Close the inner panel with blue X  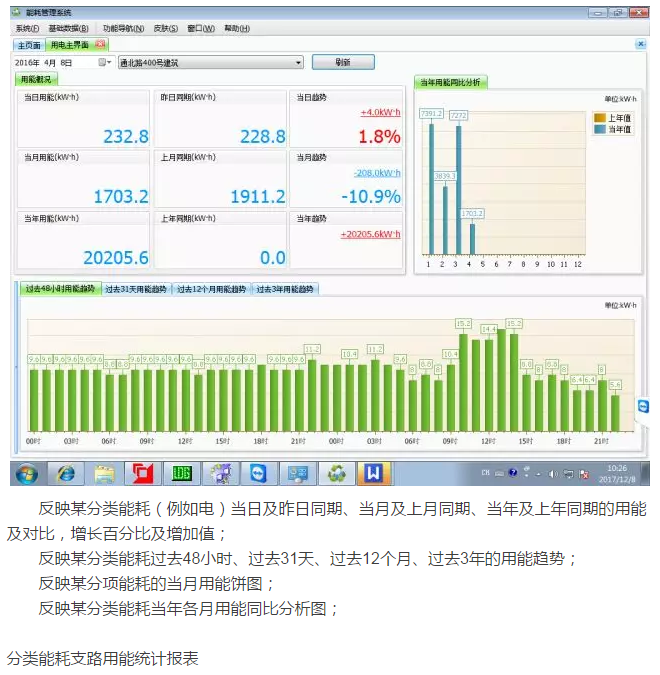click(641, 43)
